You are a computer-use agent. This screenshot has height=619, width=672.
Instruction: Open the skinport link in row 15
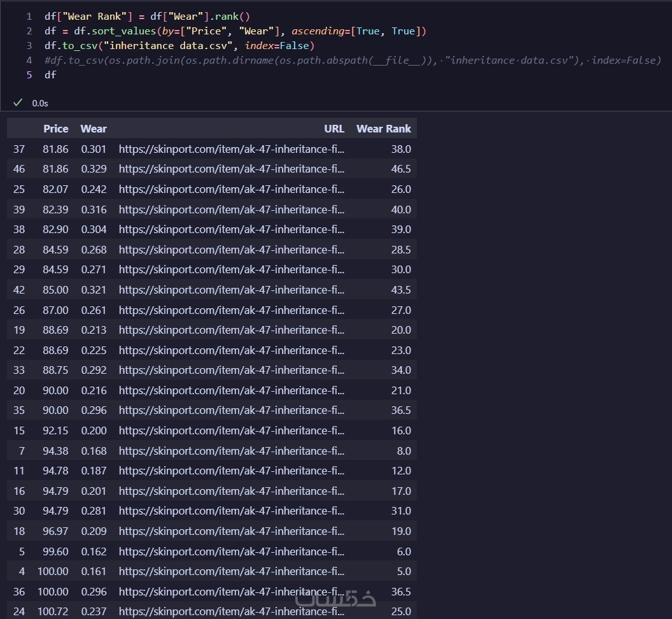coord(231,430)
